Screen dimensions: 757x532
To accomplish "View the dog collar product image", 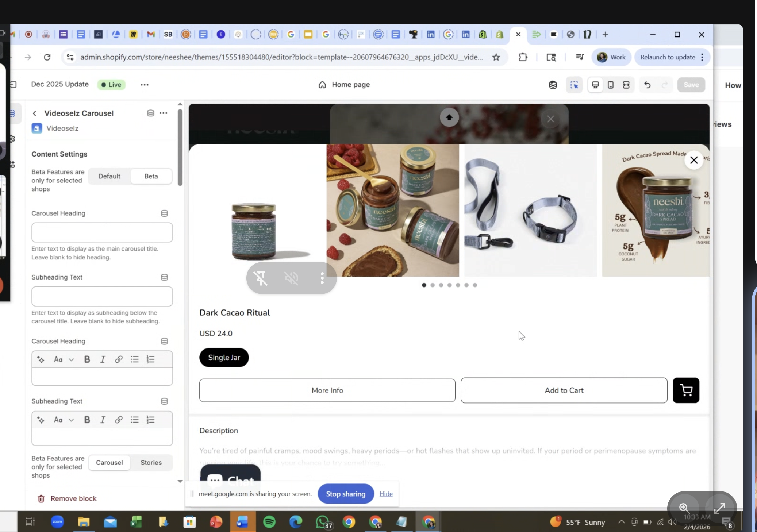I will pos(530,210).
